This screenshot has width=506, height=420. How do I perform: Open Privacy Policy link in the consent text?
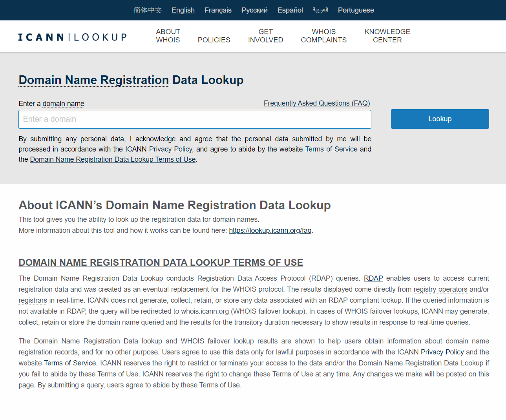click(x=170, y=149)
